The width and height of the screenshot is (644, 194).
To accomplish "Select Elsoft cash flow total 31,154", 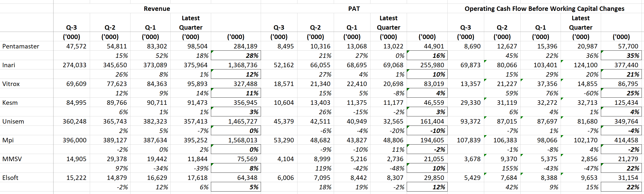I will [628, 178].
